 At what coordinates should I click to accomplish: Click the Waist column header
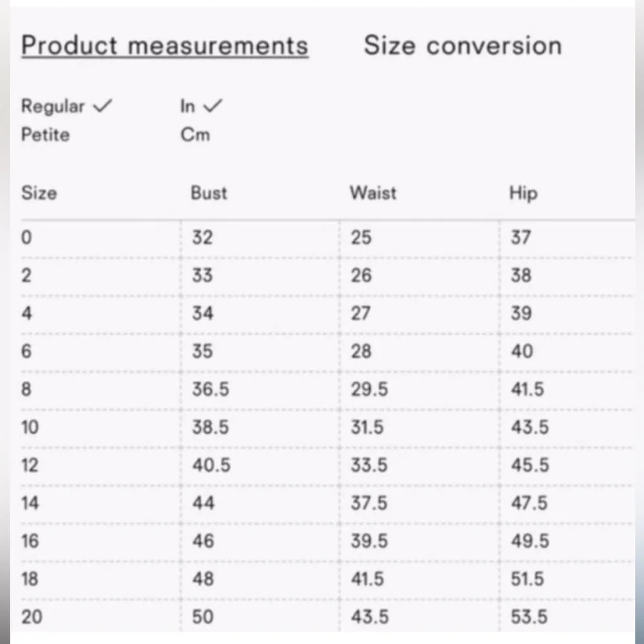coord(373,193)
